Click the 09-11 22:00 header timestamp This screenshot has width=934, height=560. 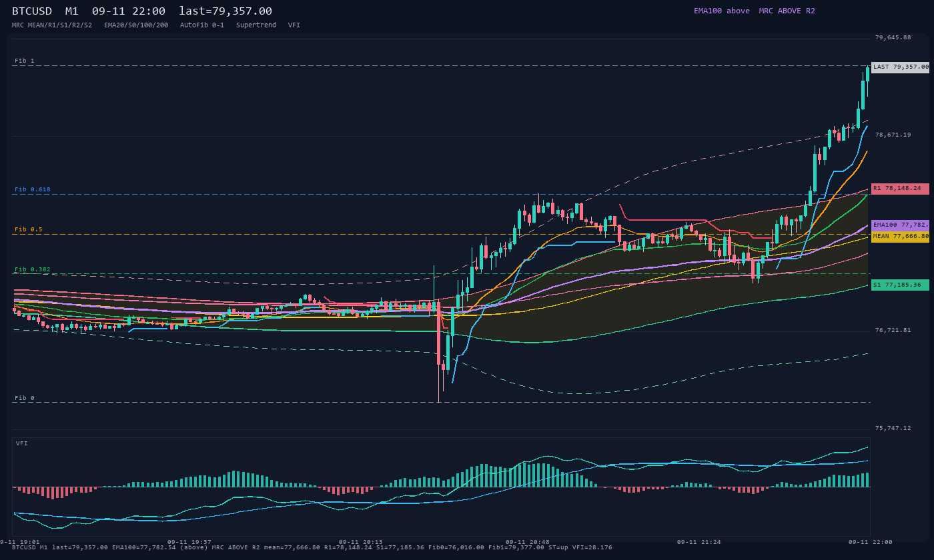(x=129, y=11)
